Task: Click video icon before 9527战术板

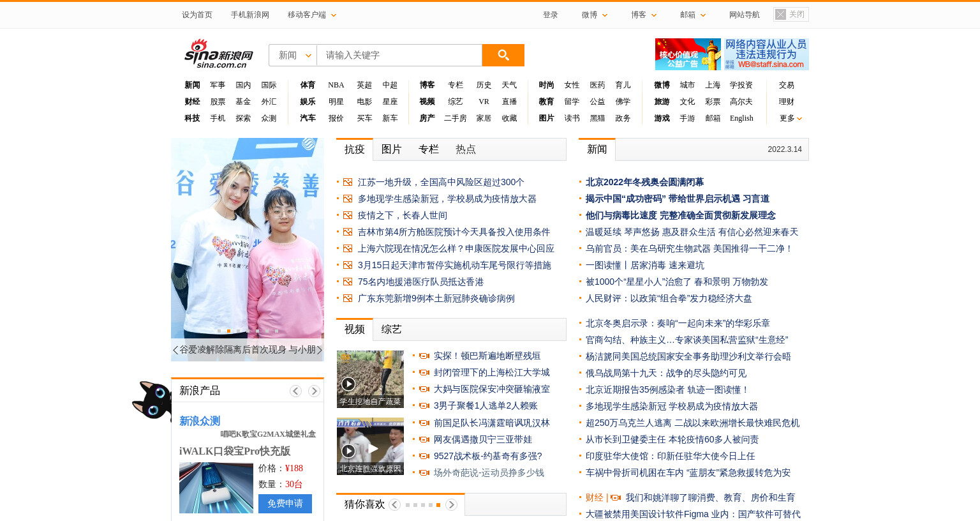Action: coord(424,456)
